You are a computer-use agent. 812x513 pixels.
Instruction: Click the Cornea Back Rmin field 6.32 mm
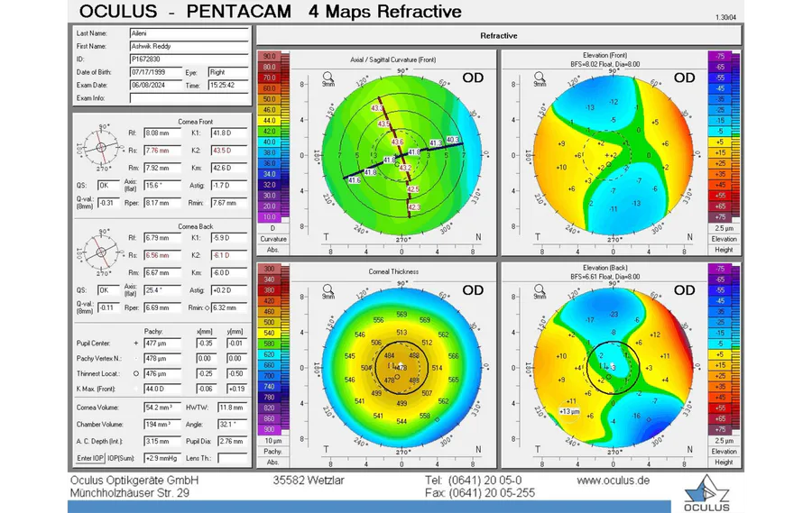tap(229, 307)
